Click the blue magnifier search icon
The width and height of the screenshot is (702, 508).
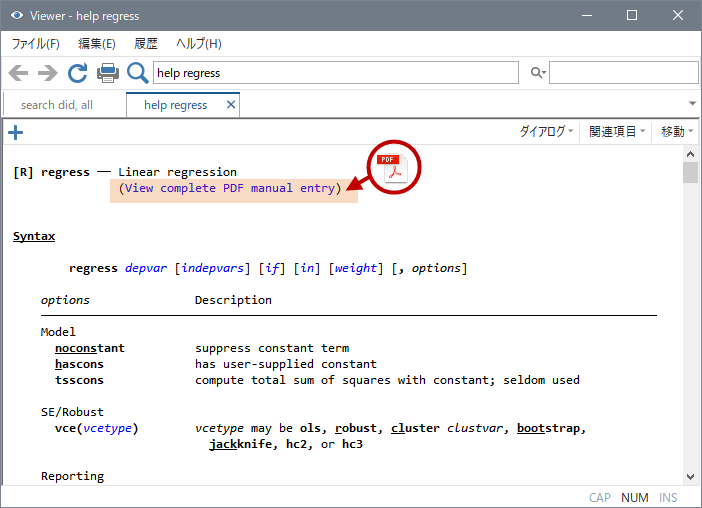point(137,73)
